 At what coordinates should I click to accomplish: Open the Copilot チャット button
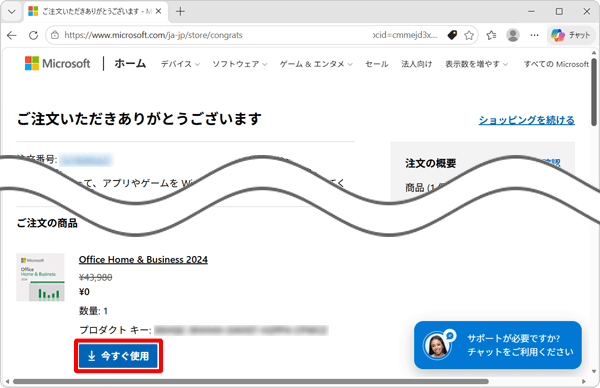pos(571,35)
